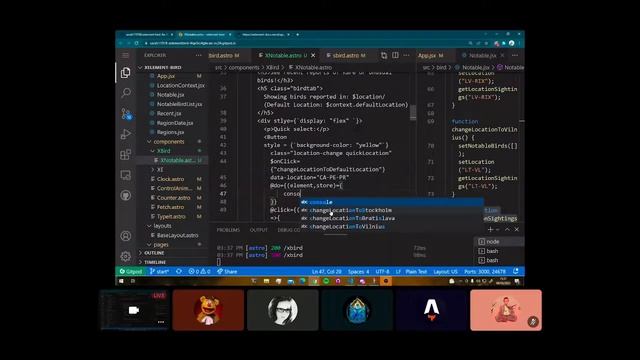Open the GitHub view in the activity bar
Image resolution: width=640 pixels, height=360 pixels.
click(x=126, y=195)
